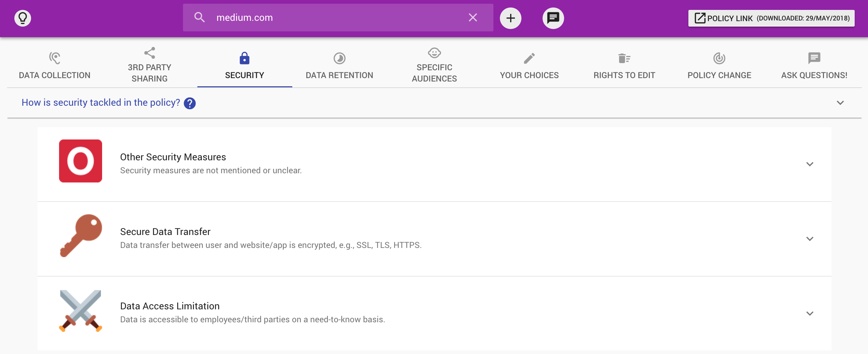Viewport: 868px width, 354px height.
Task: Select the Your Choices tab
Action: pos(529,65)
